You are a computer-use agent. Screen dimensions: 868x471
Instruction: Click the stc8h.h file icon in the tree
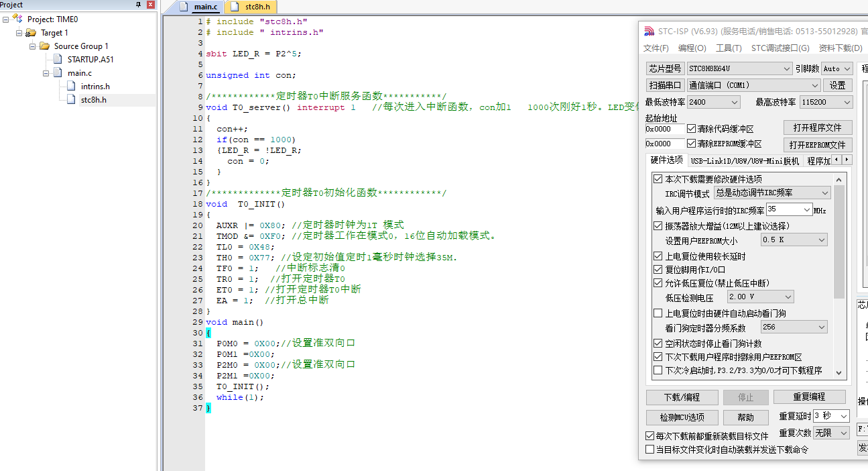pos(71,99)
